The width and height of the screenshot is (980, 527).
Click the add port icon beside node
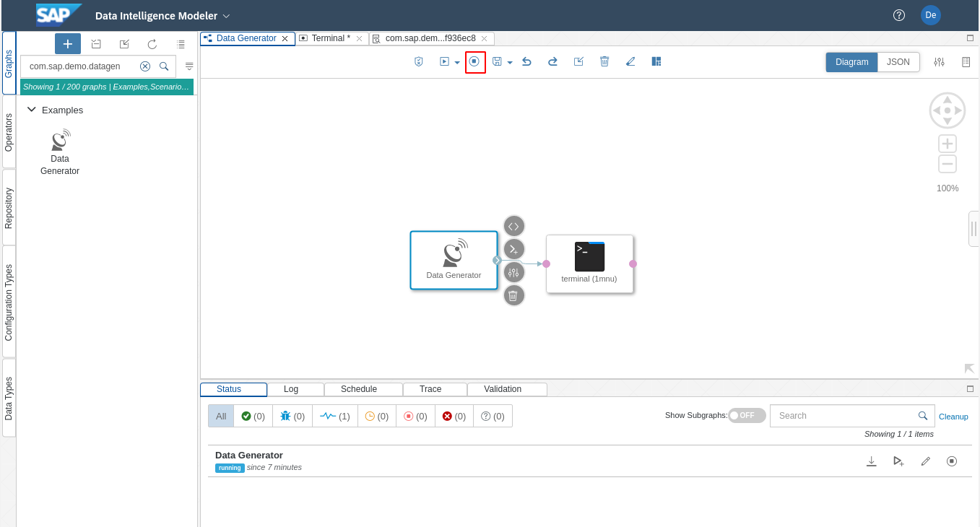click(513, 249)
